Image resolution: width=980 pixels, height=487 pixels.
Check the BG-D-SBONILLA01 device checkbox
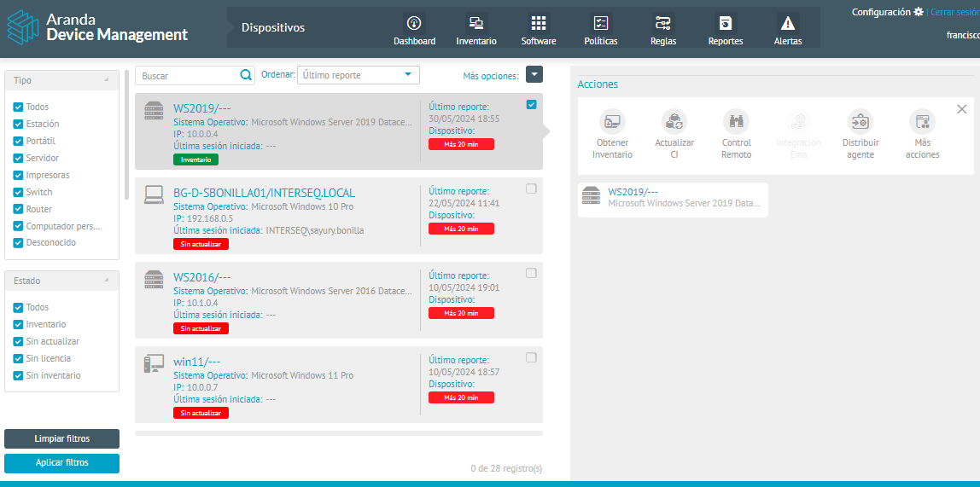(x=531, y=188)
